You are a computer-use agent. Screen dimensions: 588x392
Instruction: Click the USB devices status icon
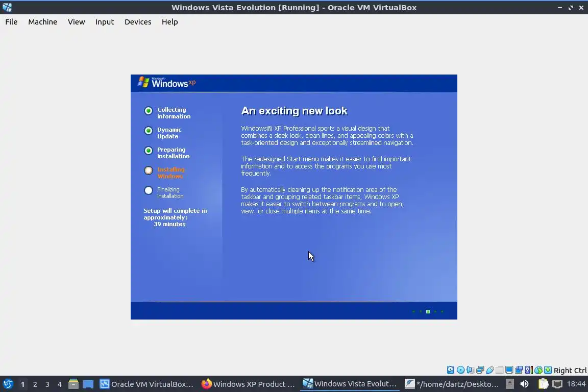coord(490,370)
